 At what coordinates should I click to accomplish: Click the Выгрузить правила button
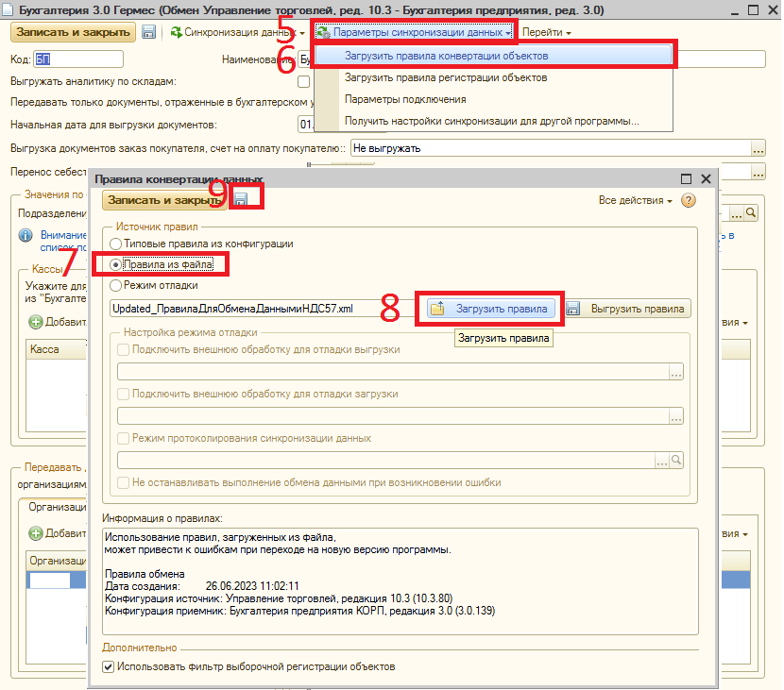(628, 309)
